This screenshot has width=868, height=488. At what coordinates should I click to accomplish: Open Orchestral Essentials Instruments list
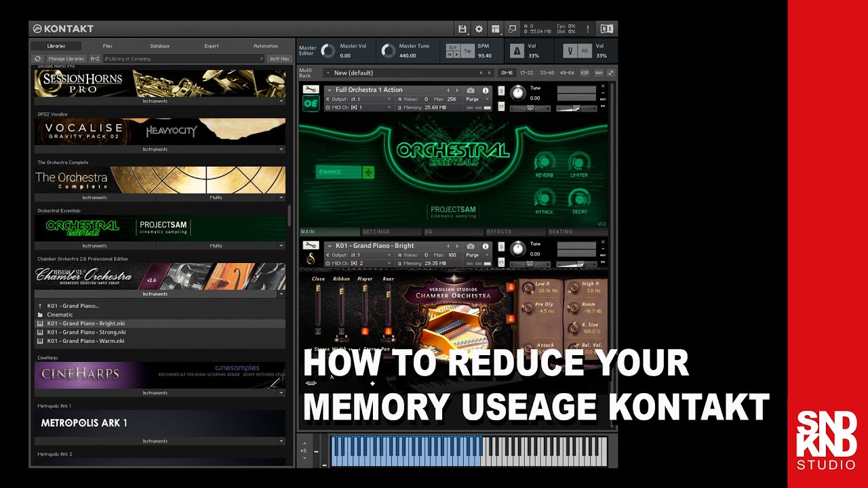[95, 245]
